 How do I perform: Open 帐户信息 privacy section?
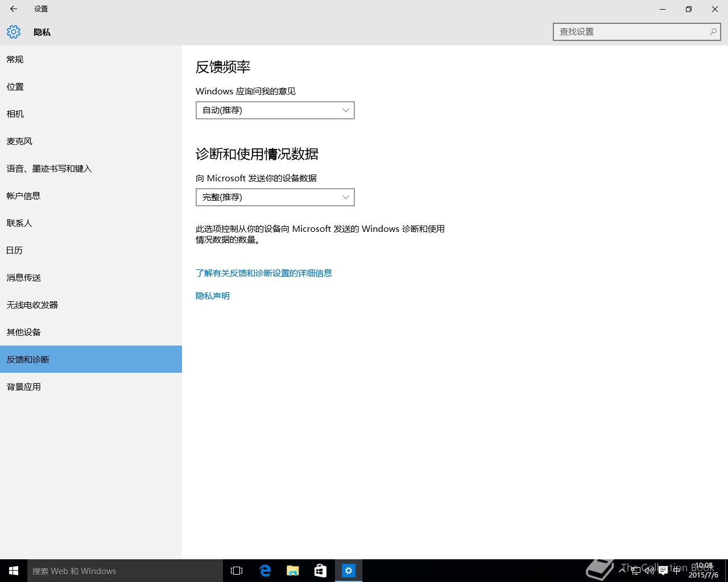click(x=91, y=196)
